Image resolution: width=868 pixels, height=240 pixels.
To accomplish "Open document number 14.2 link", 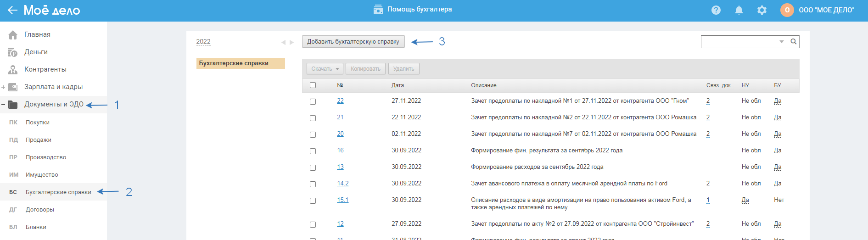I will click(342, 184).
